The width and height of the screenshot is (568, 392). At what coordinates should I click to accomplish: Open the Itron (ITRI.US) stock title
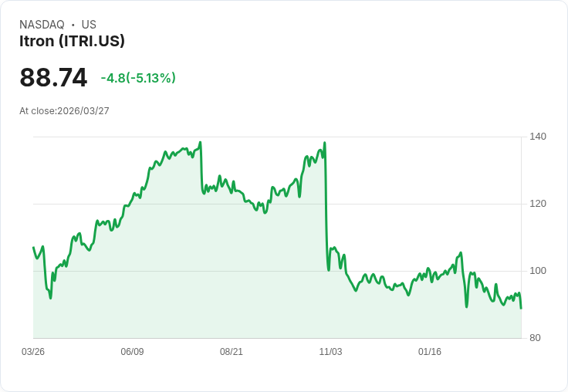pyautogui.click(x=72, y=42)
